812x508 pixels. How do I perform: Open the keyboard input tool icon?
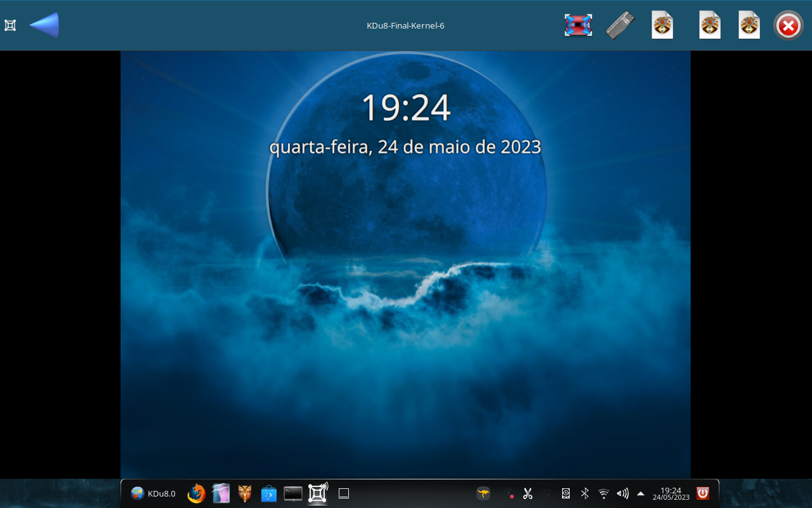click(620, 25)
